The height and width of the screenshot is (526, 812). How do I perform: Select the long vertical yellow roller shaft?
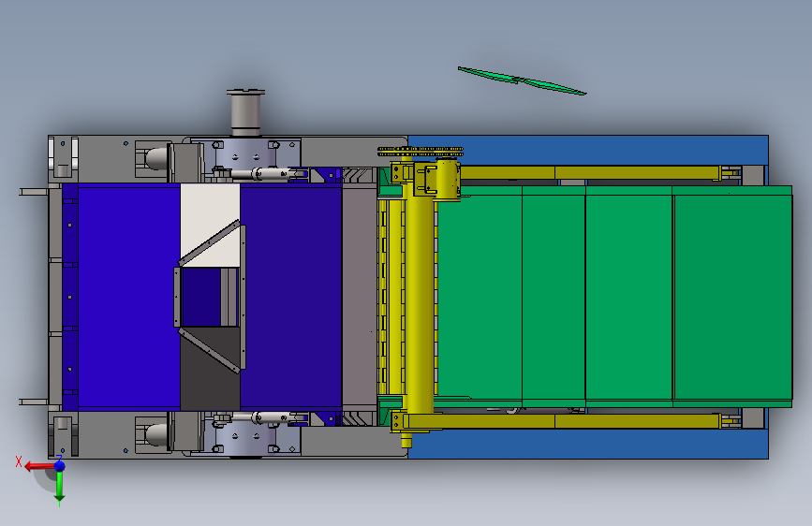click(x=419, y=303)
